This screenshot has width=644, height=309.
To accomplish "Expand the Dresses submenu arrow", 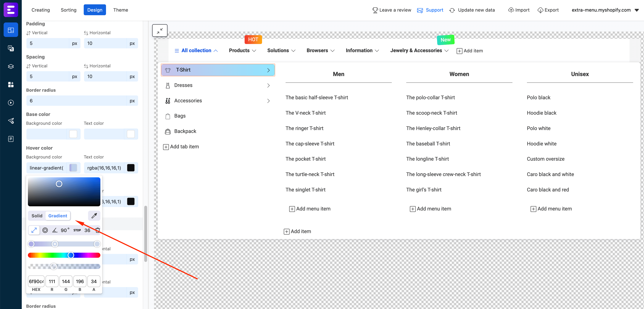I will (269, 85).
